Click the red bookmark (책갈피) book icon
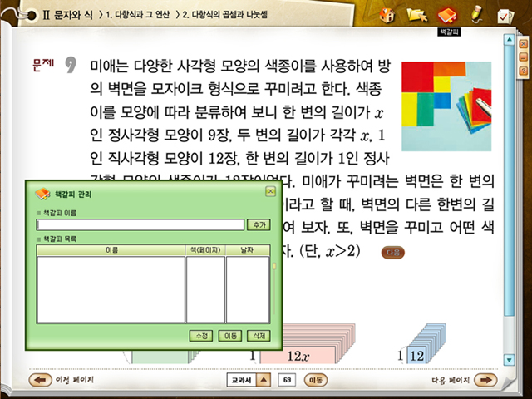532x399 pixels. (447, 15)
